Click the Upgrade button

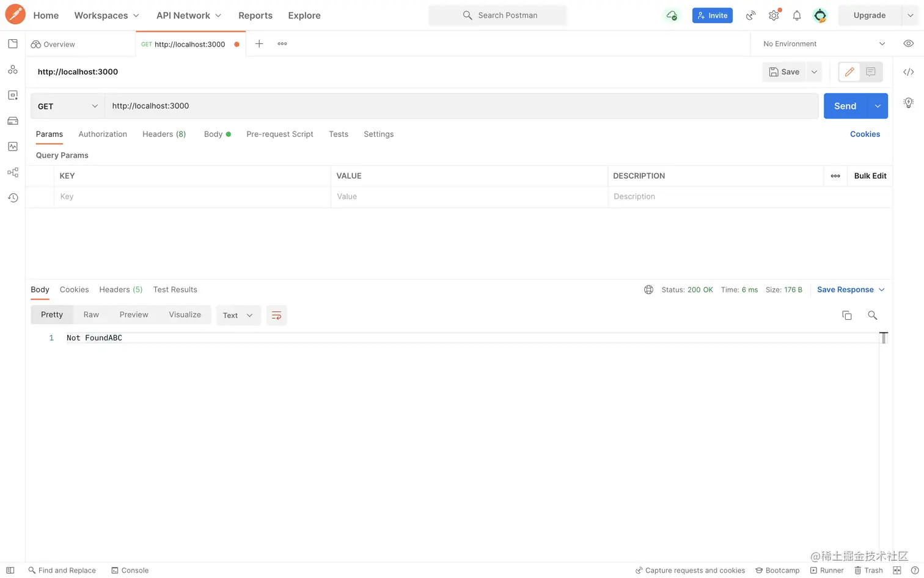(870, 15)
